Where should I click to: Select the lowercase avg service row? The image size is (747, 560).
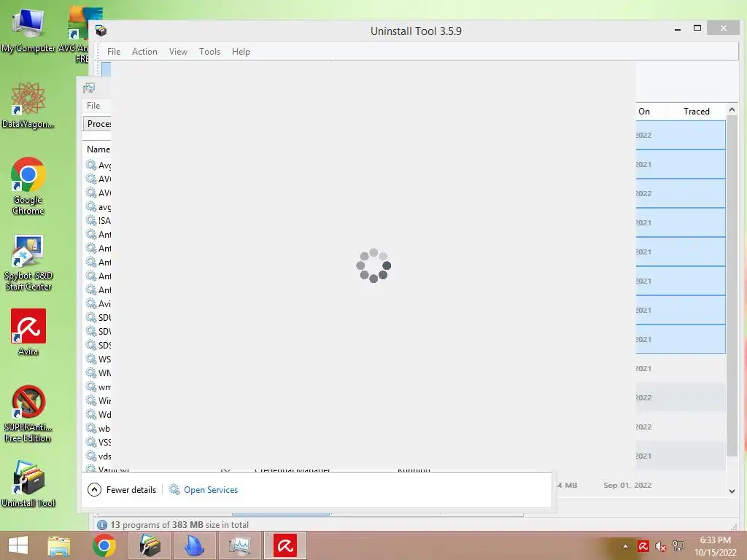point(98,206)
